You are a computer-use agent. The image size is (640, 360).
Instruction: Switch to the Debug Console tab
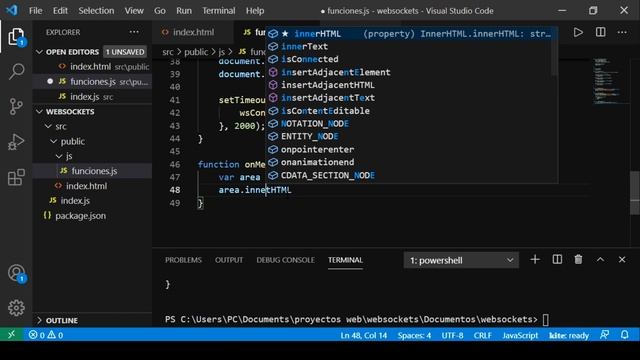(285, 260)
